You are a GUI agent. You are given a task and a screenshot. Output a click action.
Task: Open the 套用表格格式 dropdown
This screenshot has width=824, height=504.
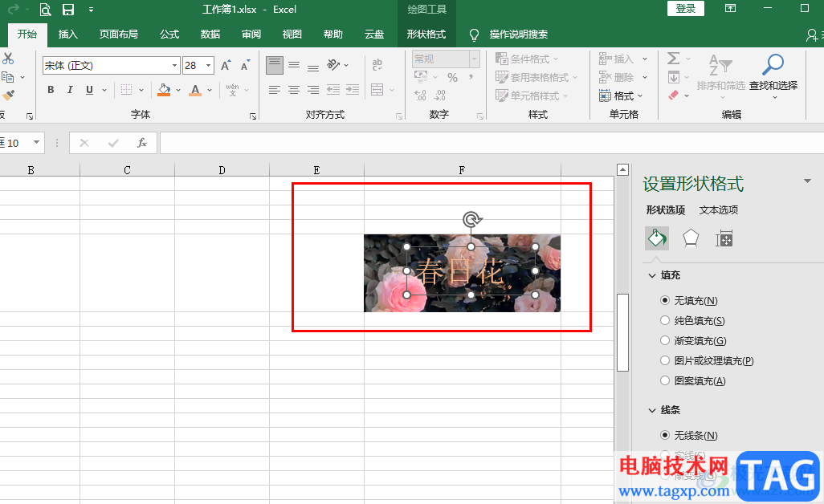536,77
